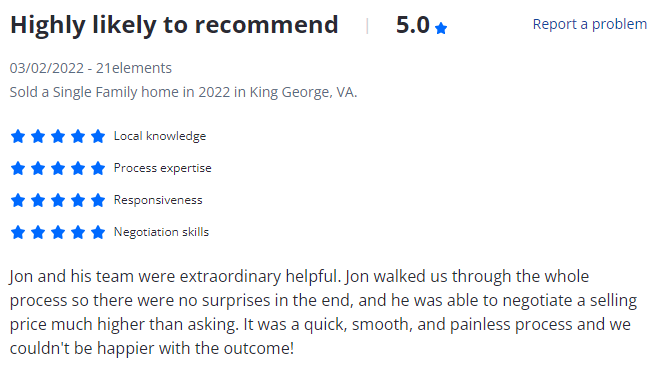Click first star of Negotiation skills rating
Screen dimensions: 648x370
click(x=18, y=232)
